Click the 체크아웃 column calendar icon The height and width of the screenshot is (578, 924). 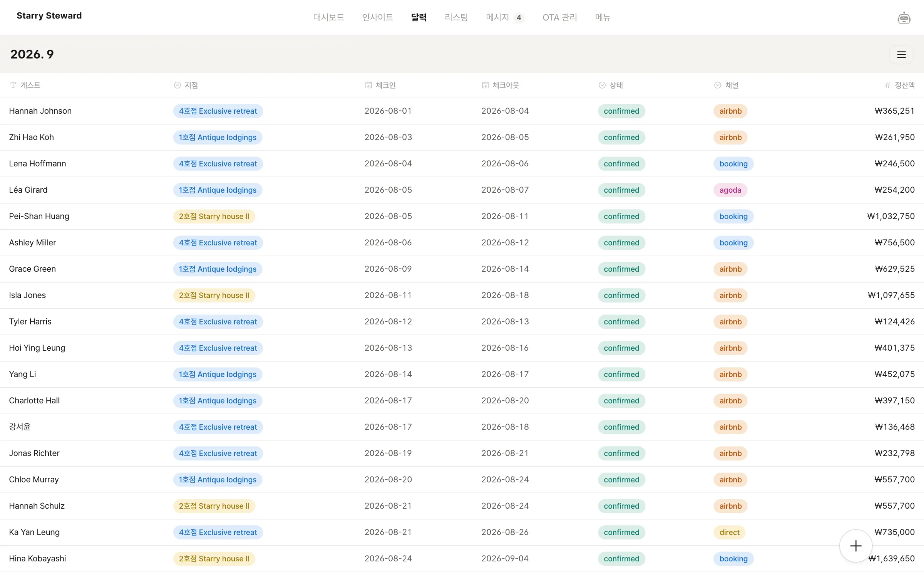485,85
